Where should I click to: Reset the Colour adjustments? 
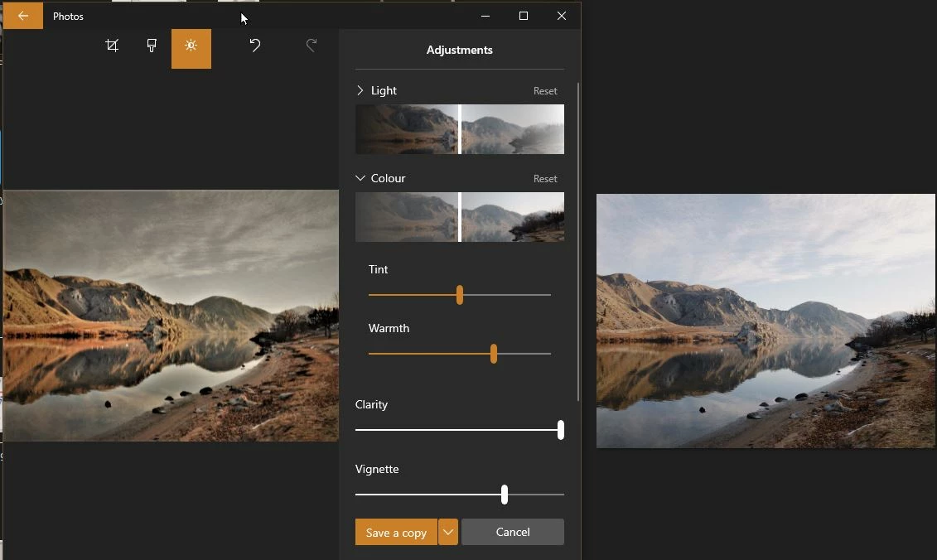point(545,179)
